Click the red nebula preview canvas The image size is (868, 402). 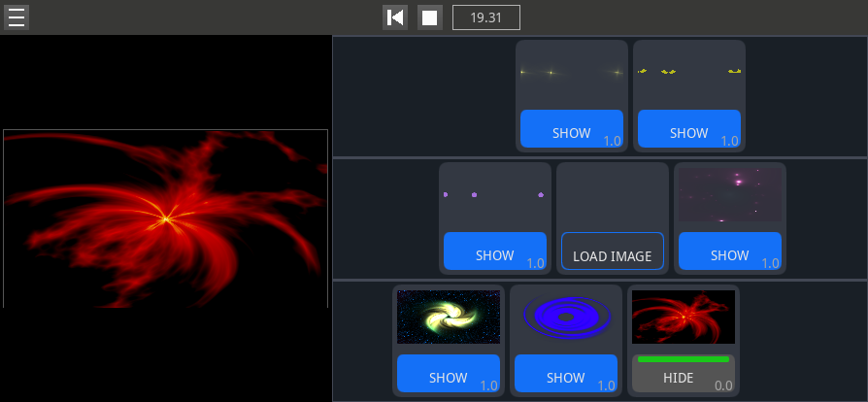(165, 218)
